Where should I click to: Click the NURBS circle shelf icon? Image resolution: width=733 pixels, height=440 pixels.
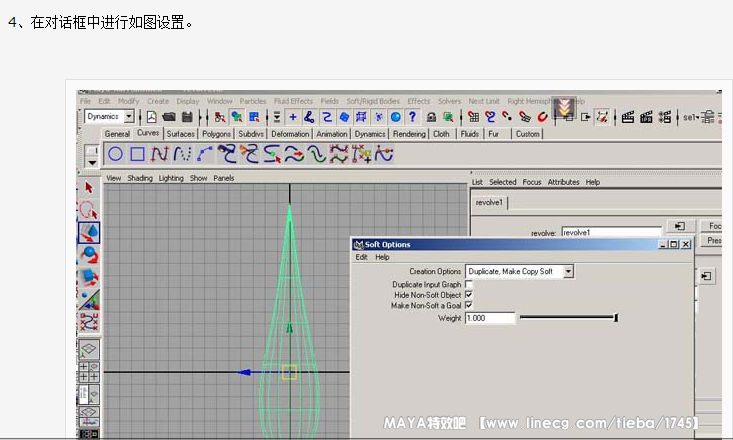coord(116,154)
